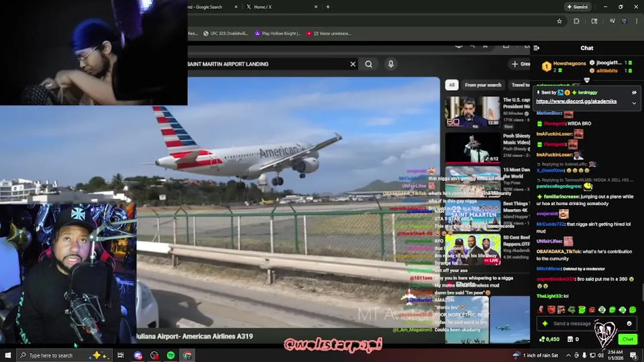Click the 'Send a message' chat input

pyautogui.click(x=586, y=323)
